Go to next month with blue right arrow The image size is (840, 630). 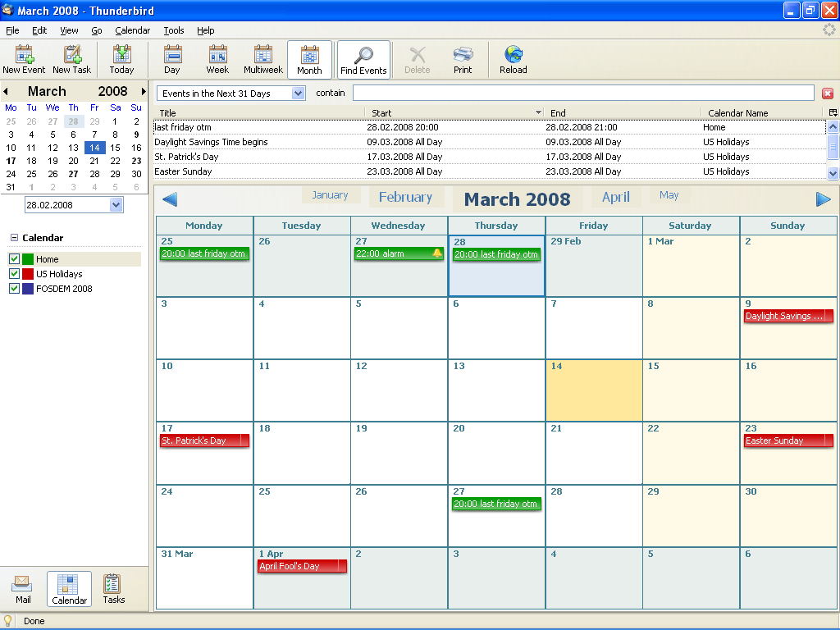(x=823, y=199)
